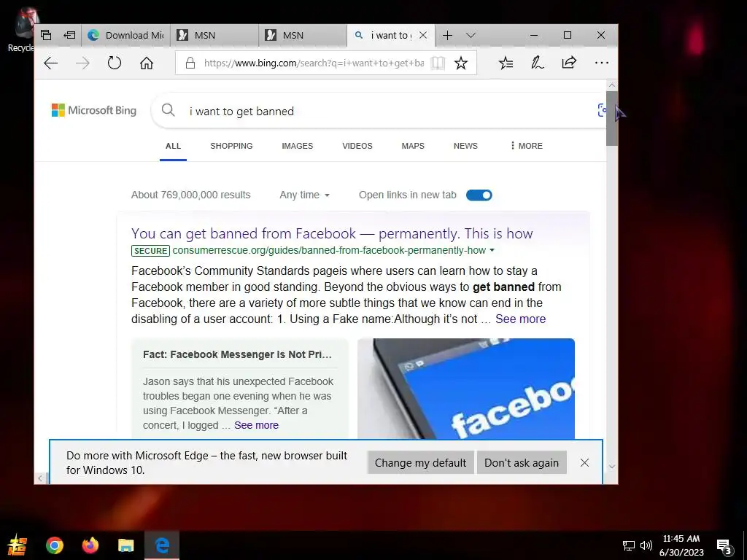Screen dimensions: 747x560
Task: Click See more after 'Using a Fake name'
Action: click(520, 319)
